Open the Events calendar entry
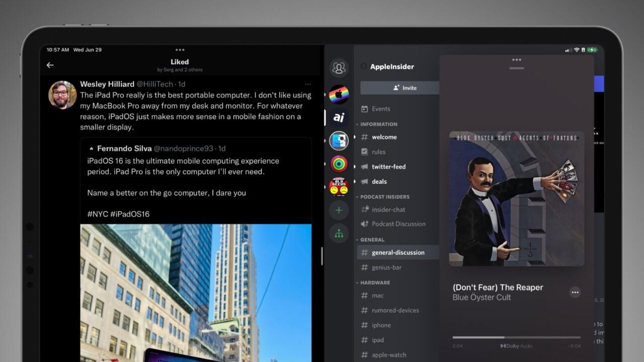 click(380, 109)
